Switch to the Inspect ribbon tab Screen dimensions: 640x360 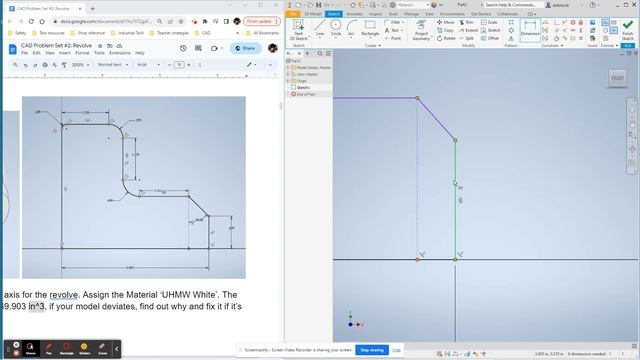pyautogui.click(x=376, y=14)
